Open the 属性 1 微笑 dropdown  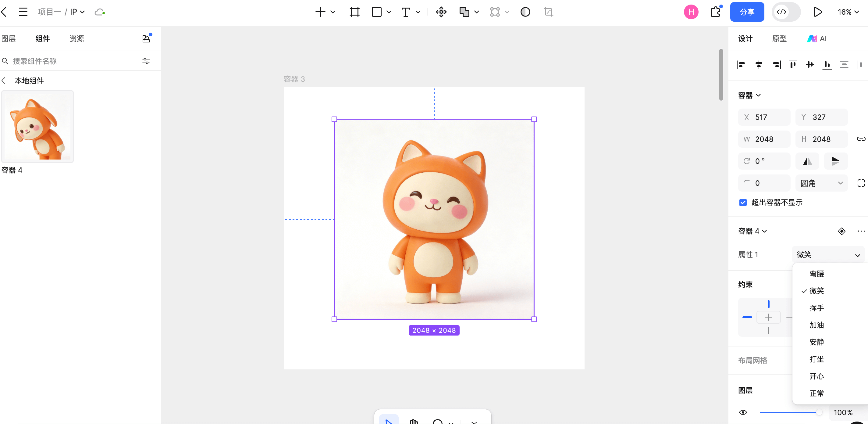click(x=828, y=254)
